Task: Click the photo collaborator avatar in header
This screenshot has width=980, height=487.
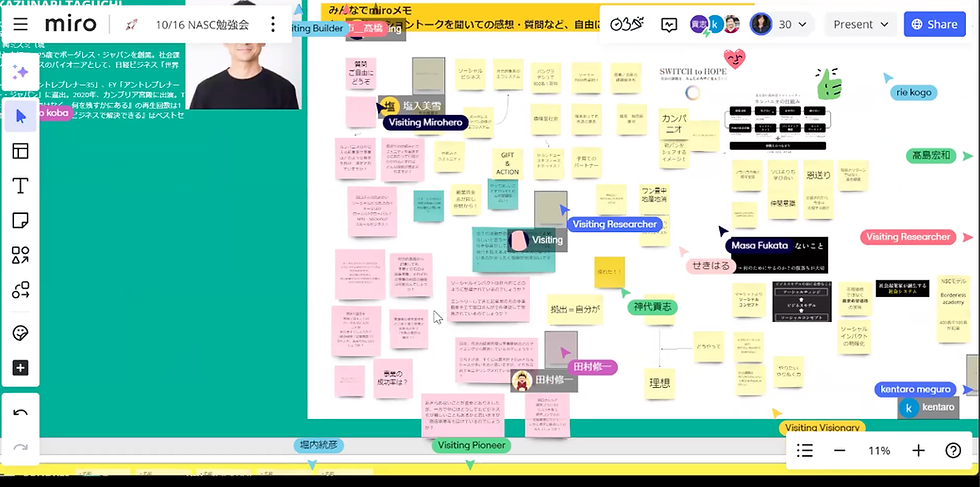Action: [x=731, y=24]
